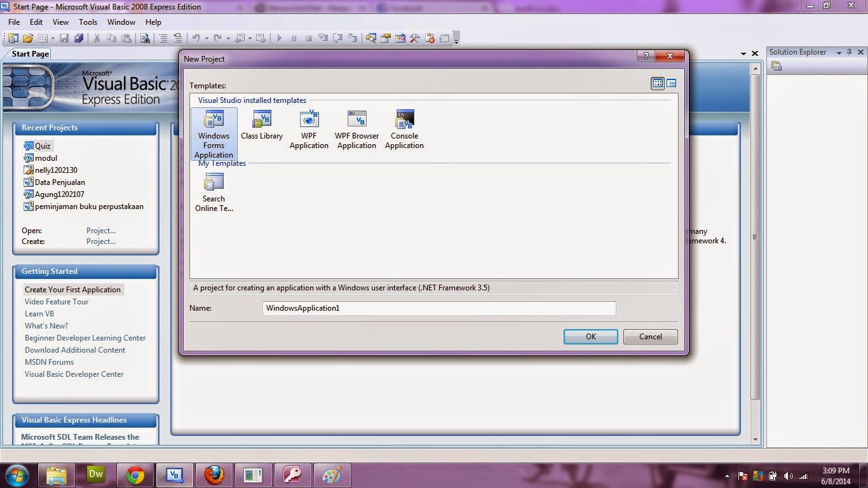
Task: Click the Paste toolbar icon
Action: tap(126, 38)
